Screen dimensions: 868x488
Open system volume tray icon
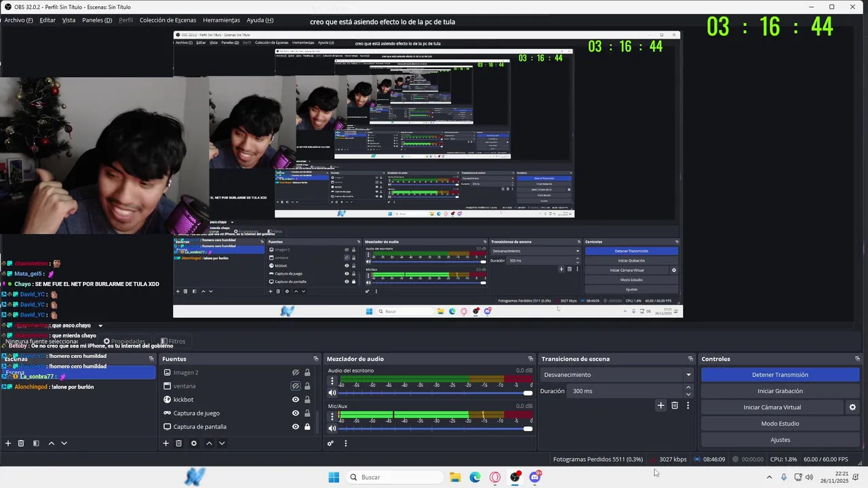(x=809, y=477)
